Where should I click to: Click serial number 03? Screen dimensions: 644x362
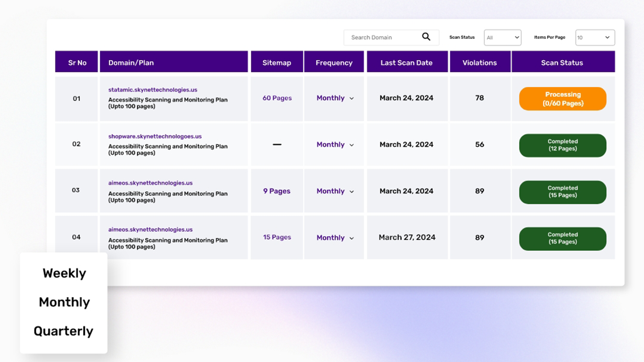(x=76, y=190)
